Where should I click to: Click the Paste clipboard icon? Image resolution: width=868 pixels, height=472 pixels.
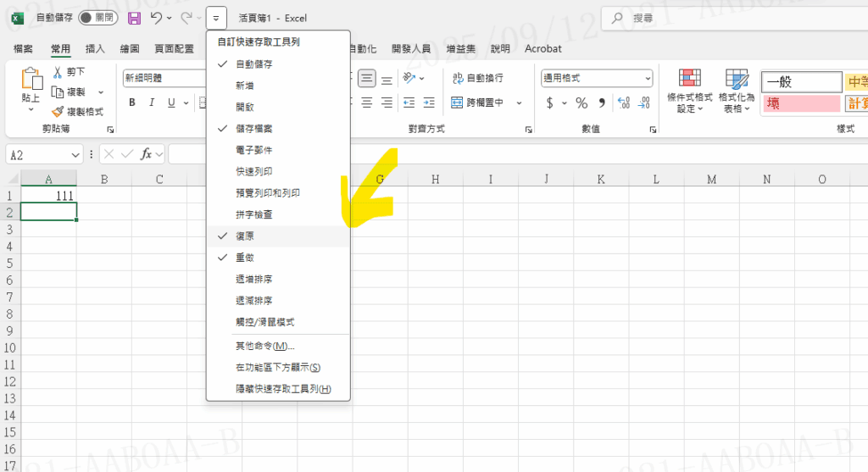(x=31, y=82)
